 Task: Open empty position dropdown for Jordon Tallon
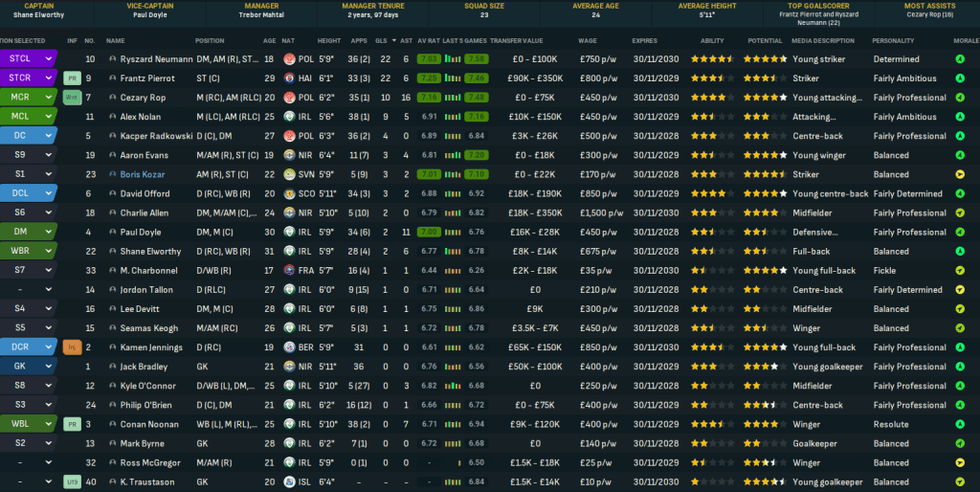tap(49, 289)
